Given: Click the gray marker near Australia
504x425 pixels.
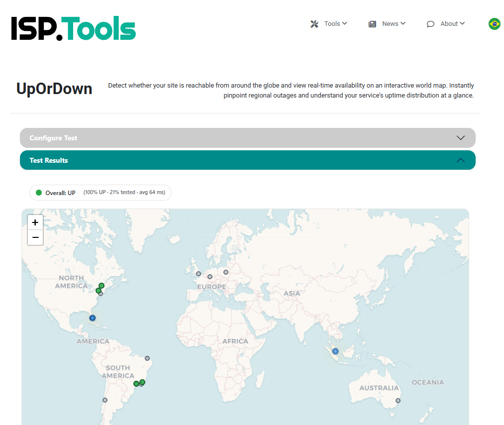Looking at the screenshot, I should (398, 400).
